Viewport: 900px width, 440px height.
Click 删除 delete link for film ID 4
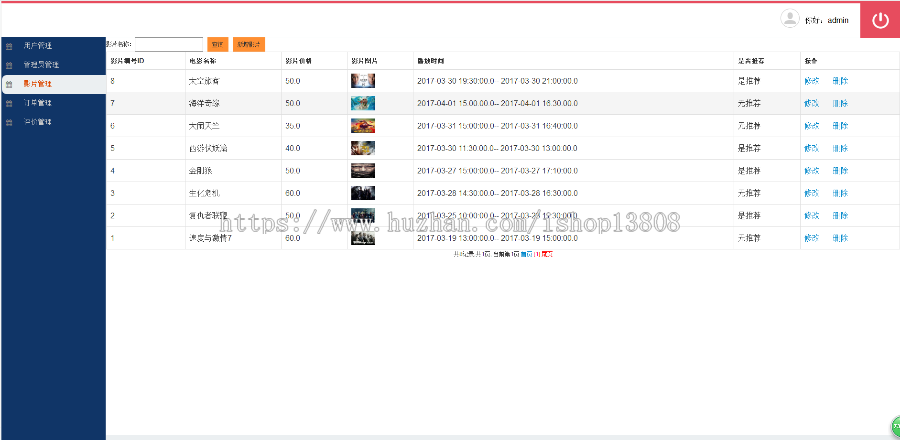coord(840,170)
